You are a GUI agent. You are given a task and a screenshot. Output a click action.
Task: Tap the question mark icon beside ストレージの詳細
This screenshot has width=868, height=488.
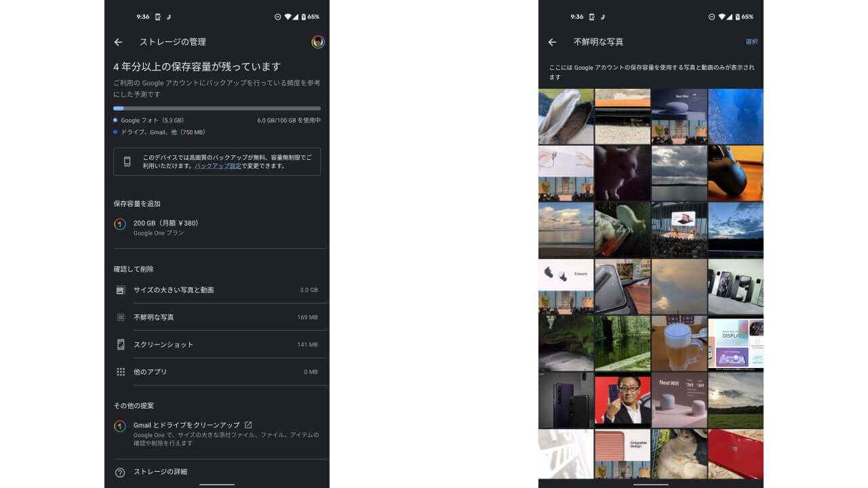pyautogui.click(x=120, y=472)
